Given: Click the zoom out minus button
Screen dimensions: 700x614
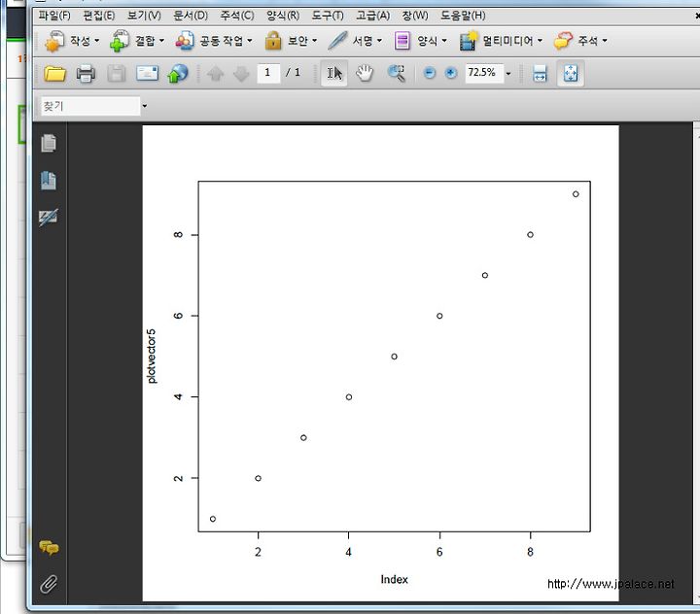Looking at the screenshot, I should tap(429, 73).
